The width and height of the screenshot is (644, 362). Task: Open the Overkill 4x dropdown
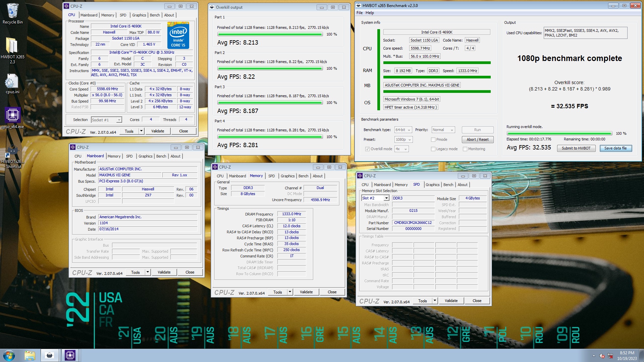pyautogui.click(x=401, y=149)
